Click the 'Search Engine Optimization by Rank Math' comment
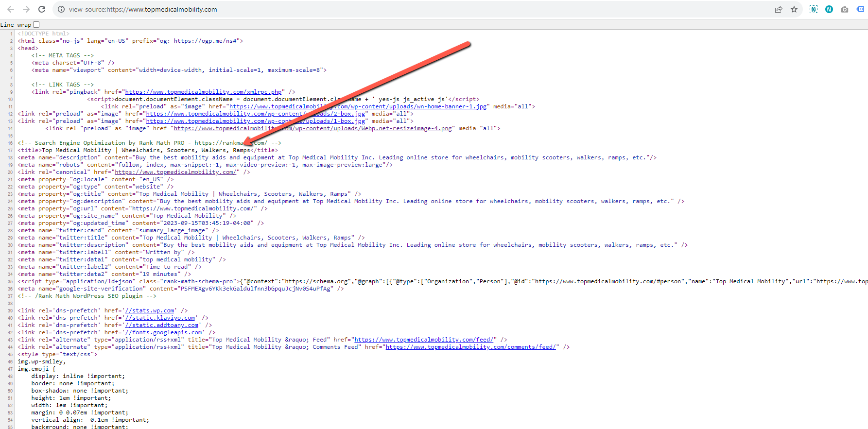Image resolution: width=868 pixels, height=429 pixels. pos(150,143)
